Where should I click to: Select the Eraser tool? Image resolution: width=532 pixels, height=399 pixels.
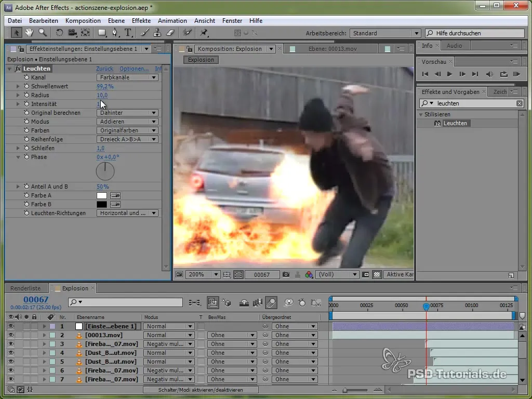pyautogui.click(x=170, y=33)
